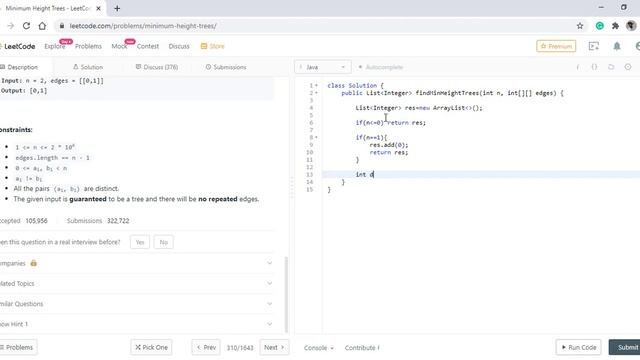Click the Store cart icon
Image resolution: width=640 pixels, height=360 pixels.
[x=204, y=46]
